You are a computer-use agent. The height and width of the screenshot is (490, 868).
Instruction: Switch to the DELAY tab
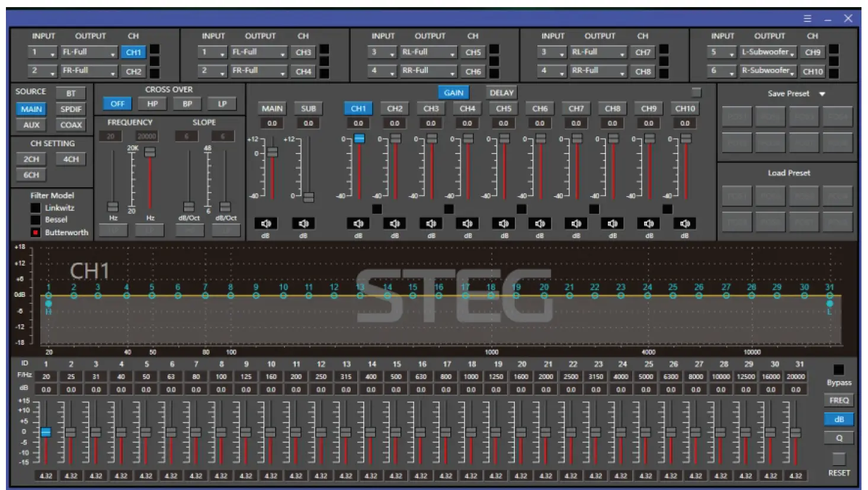tap(501, 92)
